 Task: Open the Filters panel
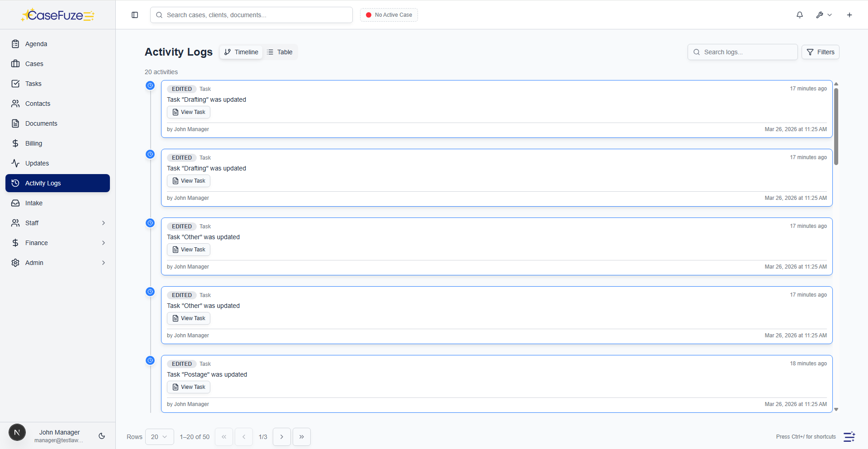click(x=821, y=52)
